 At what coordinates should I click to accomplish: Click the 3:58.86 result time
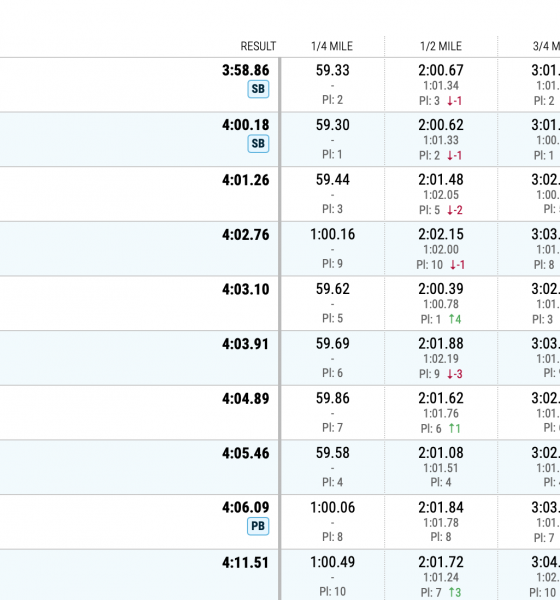click(x=246, y=70)
